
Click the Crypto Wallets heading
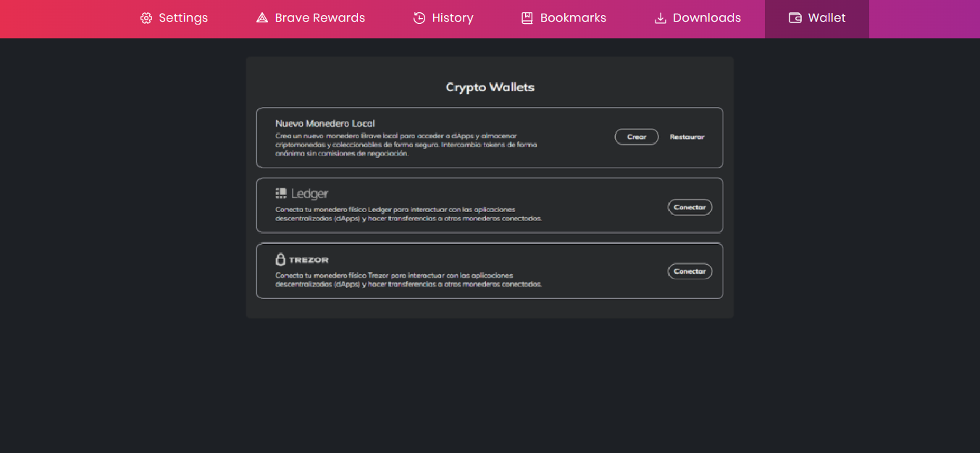tap(490, 88)
